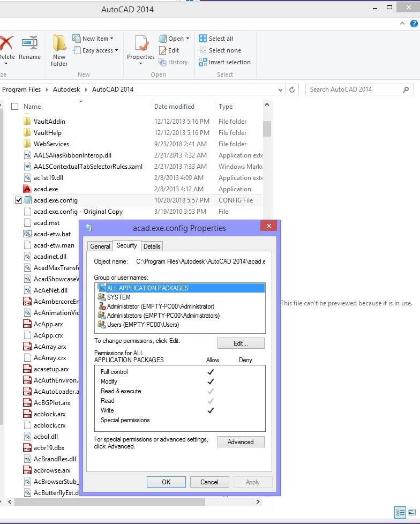Click the Edit ribbon item
420x524 pixels.
[x=169, y=50]
